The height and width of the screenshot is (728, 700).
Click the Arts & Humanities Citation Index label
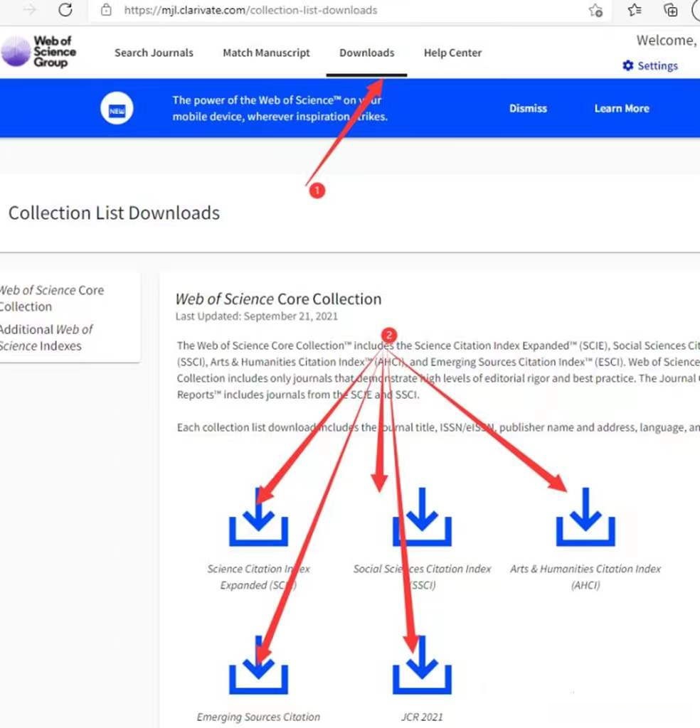pyautogui.click(x=585, y=577)
